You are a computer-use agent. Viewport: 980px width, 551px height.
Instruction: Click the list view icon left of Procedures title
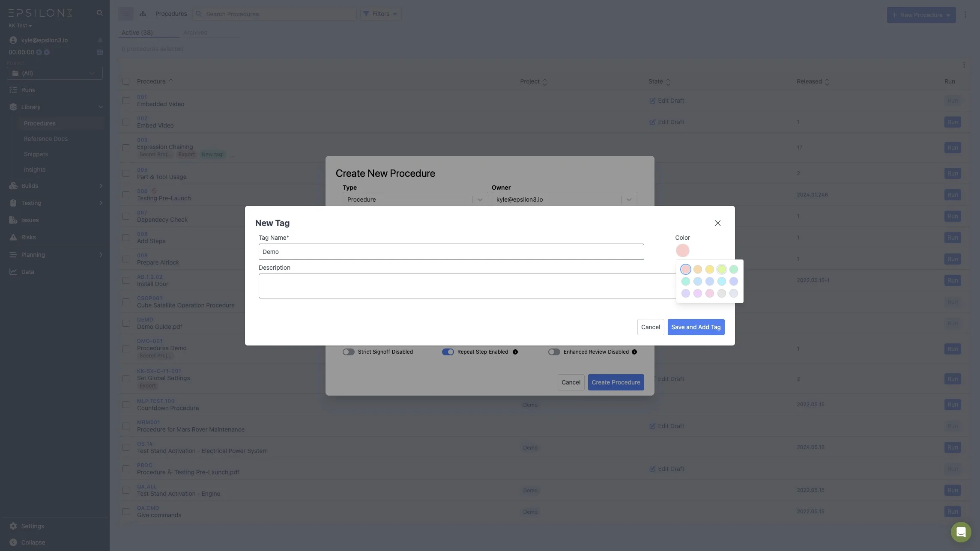coord(126,14)
